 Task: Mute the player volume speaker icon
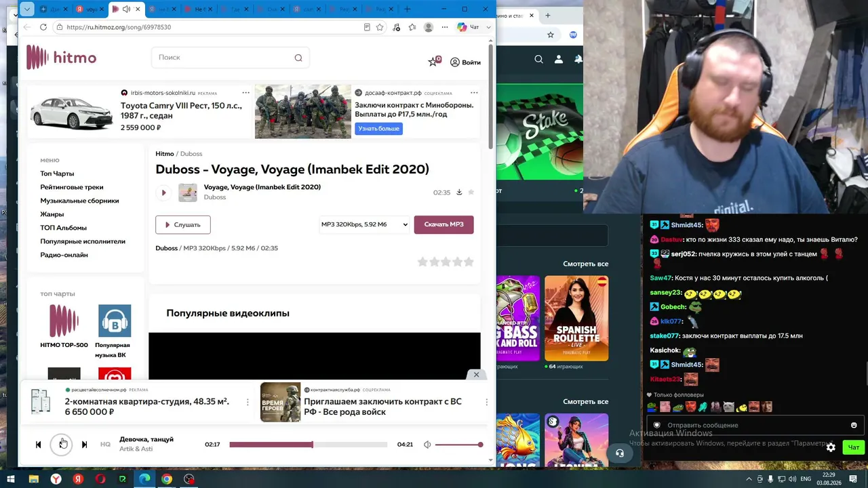tap(427, 445)
